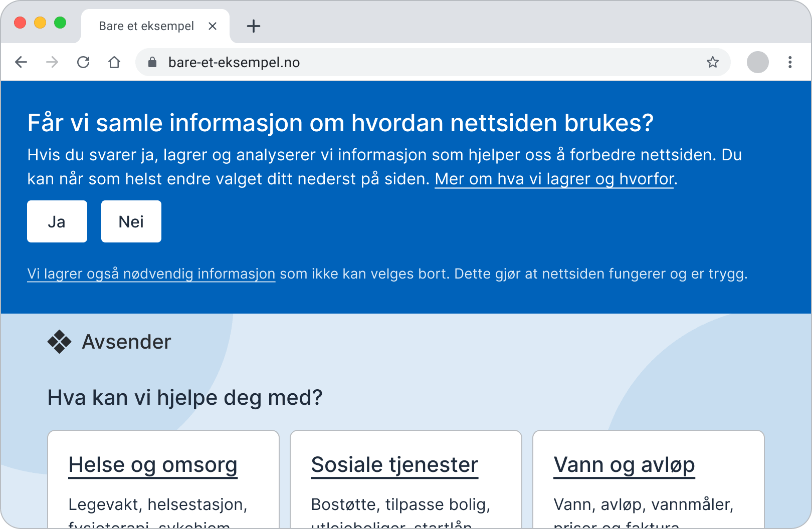Open 'Vi lagrer også nødvendig informasjon' link
Viewport: 812px width, 529px height.
[x=151, y=274]
